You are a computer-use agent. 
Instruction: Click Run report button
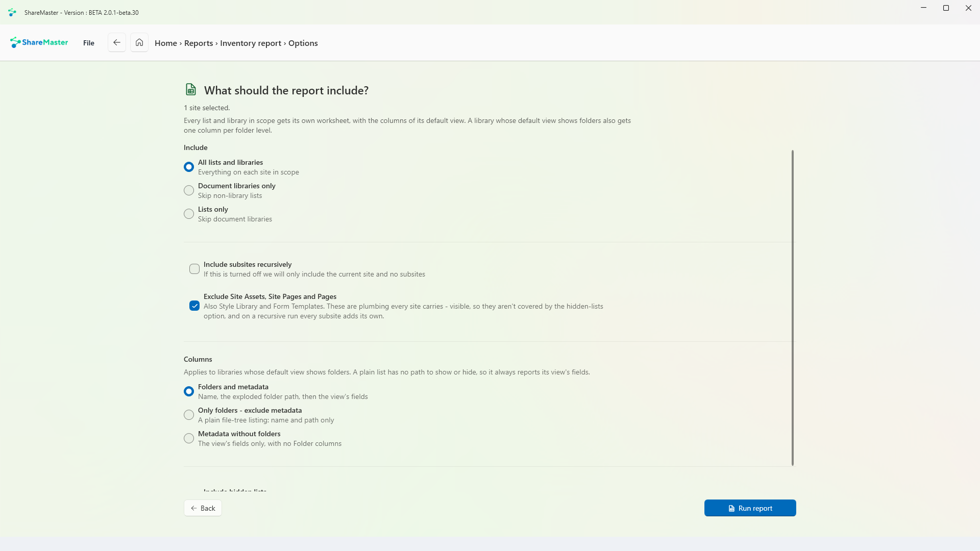(x=750, y=508)
